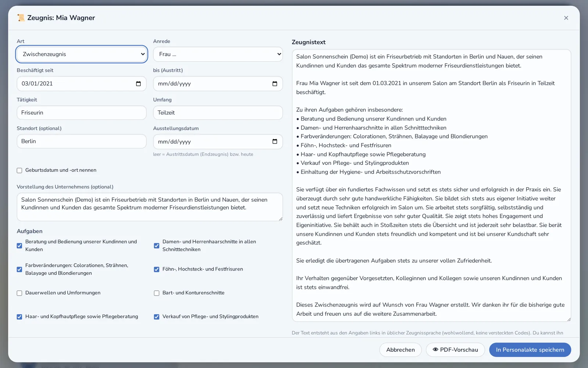This screenshot has width=588, height=368.
Task: Uncheck Föhn-, Hochsteck- und Festfrisuren
Action: point(157,269)
